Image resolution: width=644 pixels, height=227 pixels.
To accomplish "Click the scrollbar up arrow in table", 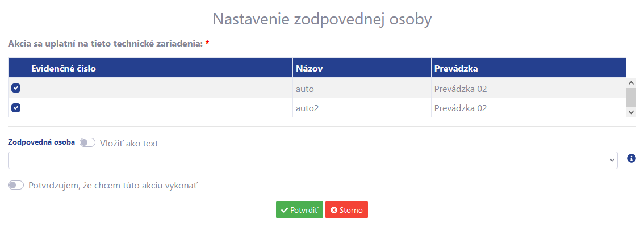I will 631,82.
